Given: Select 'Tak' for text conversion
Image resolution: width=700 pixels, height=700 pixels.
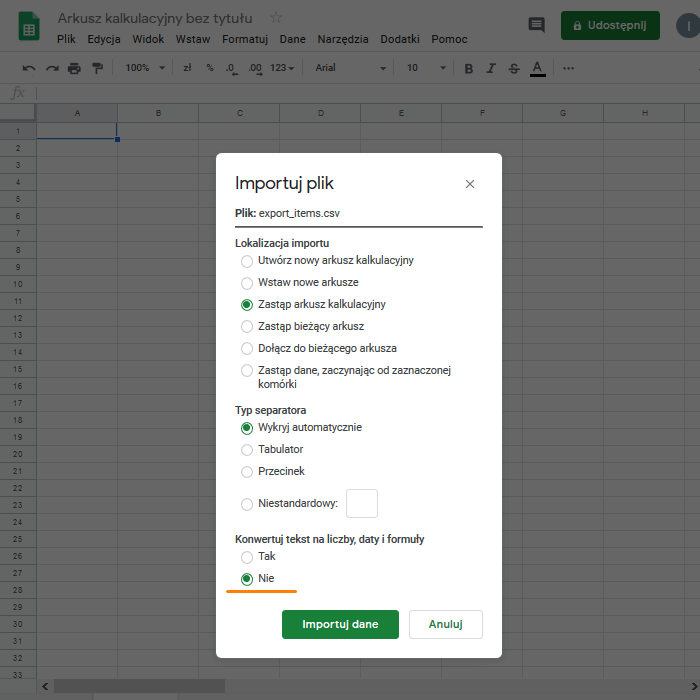Looking at the screenshot, I should pyautogui.click(x=247, y=556).
